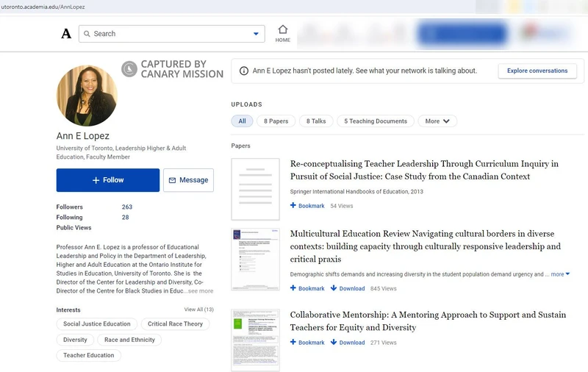Bookmark the Multicultural Education Review paper

coord(307,288)
